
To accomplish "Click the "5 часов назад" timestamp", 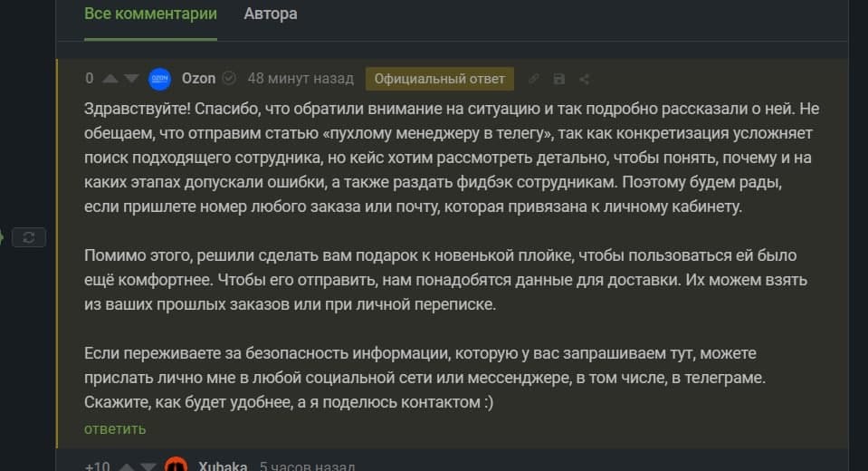I will (307, 466).
